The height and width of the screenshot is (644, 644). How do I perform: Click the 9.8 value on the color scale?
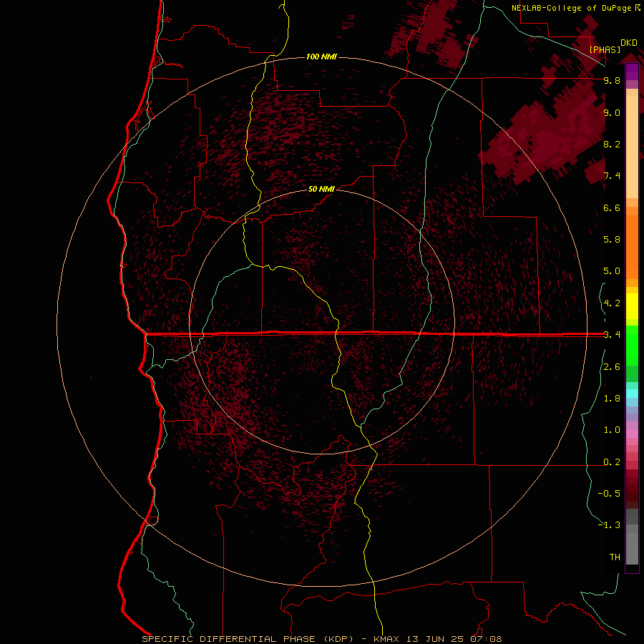[x=612, y=80]
